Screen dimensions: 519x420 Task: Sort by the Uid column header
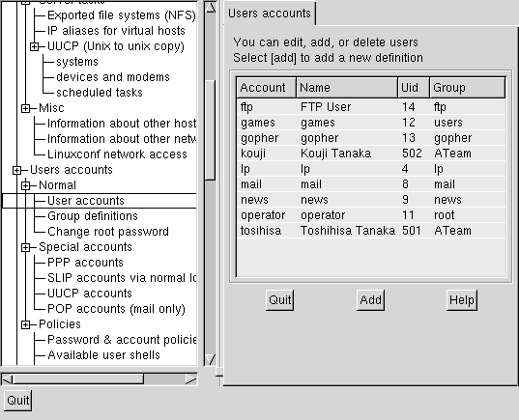click(x=414, y=88)
